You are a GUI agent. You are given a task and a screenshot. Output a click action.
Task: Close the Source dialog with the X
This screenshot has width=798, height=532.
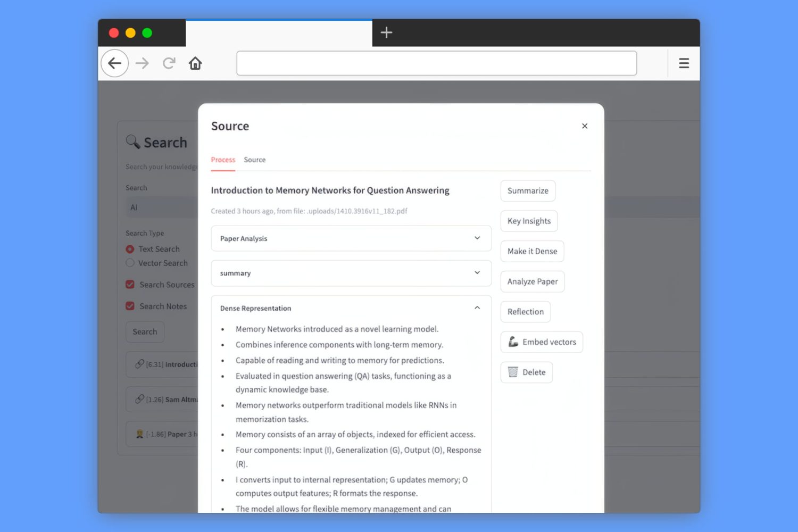[x=585, y=126]
